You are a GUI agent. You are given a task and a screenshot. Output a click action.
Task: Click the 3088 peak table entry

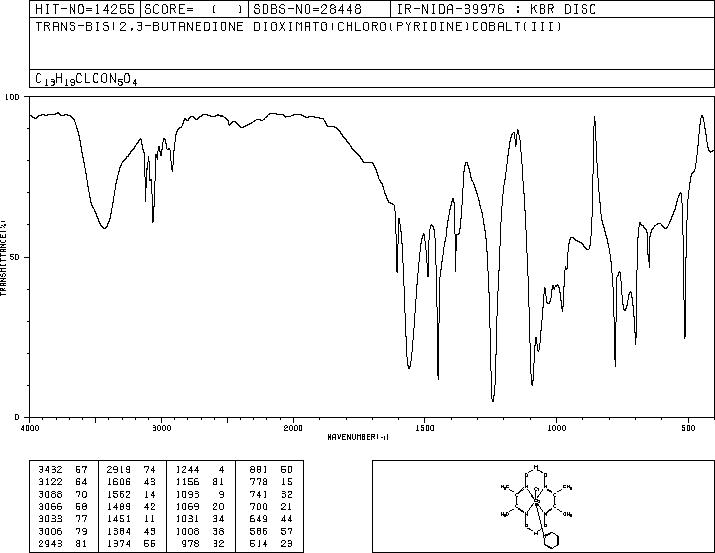pos(63,494)
